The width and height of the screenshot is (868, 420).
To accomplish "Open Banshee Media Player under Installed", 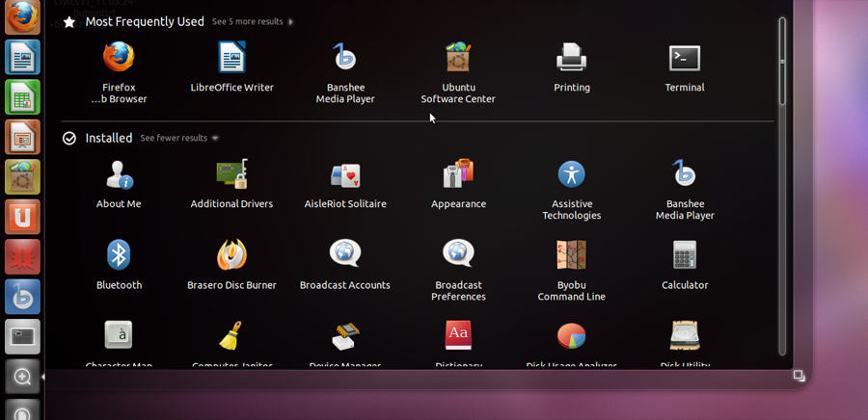I will coord(684,190).
